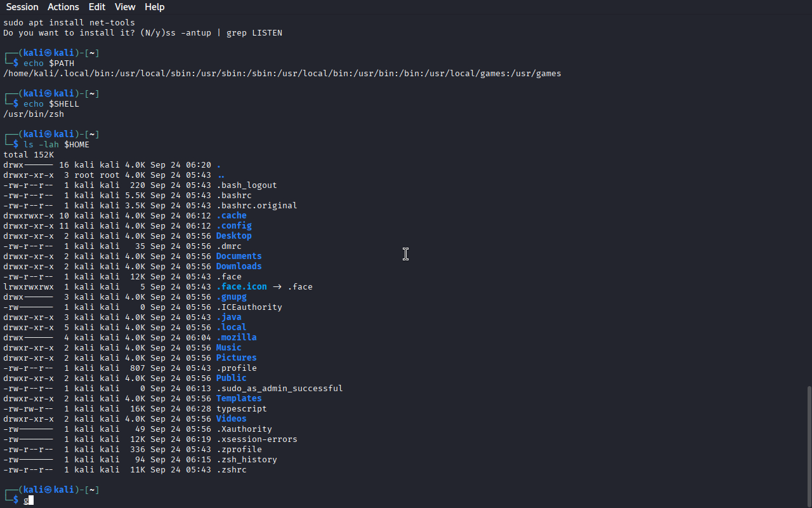
Task: Click the .mozilla directory entry
Action: pos(236,338)
